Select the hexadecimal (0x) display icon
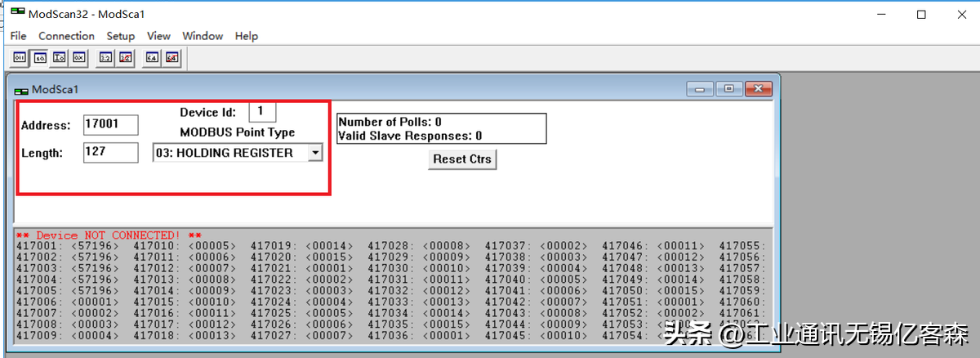 pyautogui.click(x=78, y=58)
